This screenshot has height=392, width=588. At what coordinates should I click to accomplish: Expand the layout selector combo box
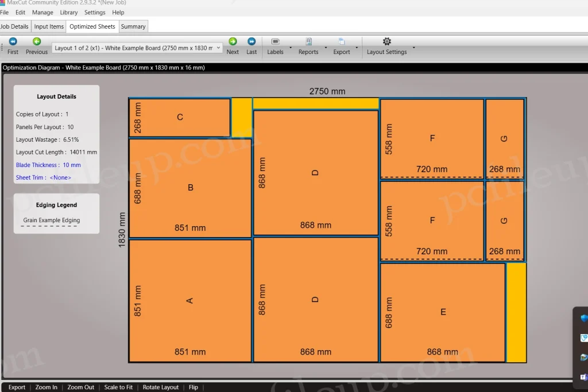coord(218,48)
